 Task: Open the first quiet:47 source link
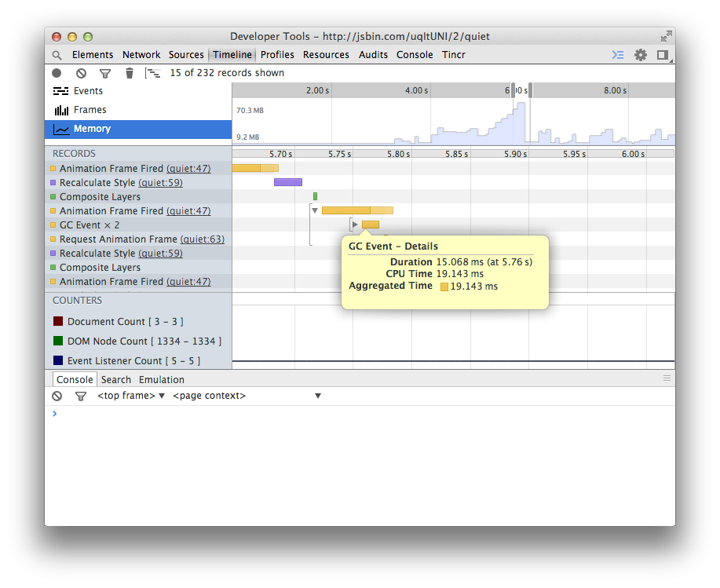click(x=188, y=169)
